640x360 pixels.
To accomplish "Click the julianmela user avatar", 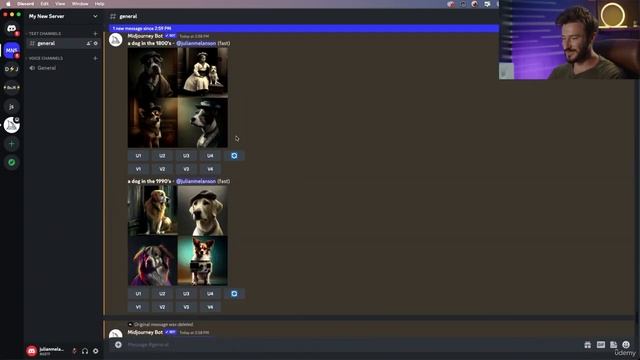I will (31, 351).
